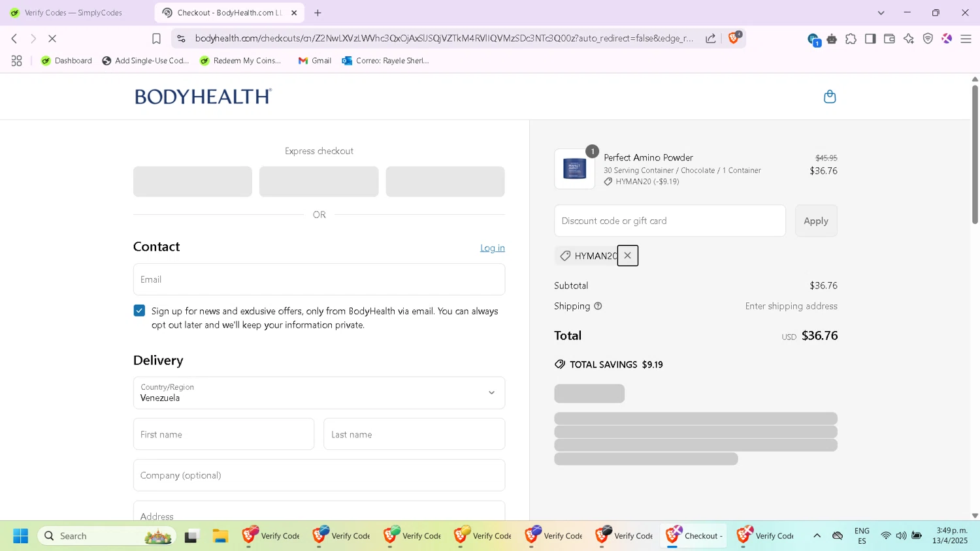Click the Log in link
Viewport: 980px width, 551px height.
click(x=493, y=248)
